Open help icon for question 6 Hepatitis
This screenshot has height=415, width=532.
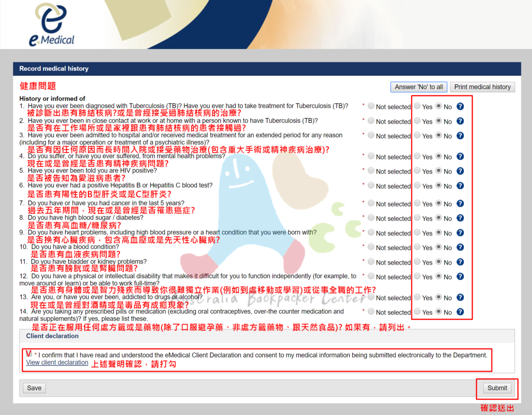pos(460,186)
